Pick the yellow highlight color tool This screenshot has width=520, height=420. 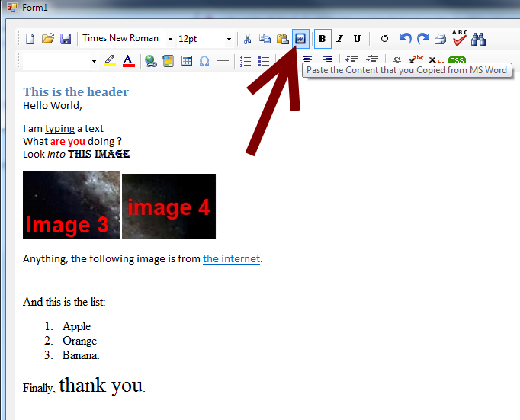pos(110,61)
